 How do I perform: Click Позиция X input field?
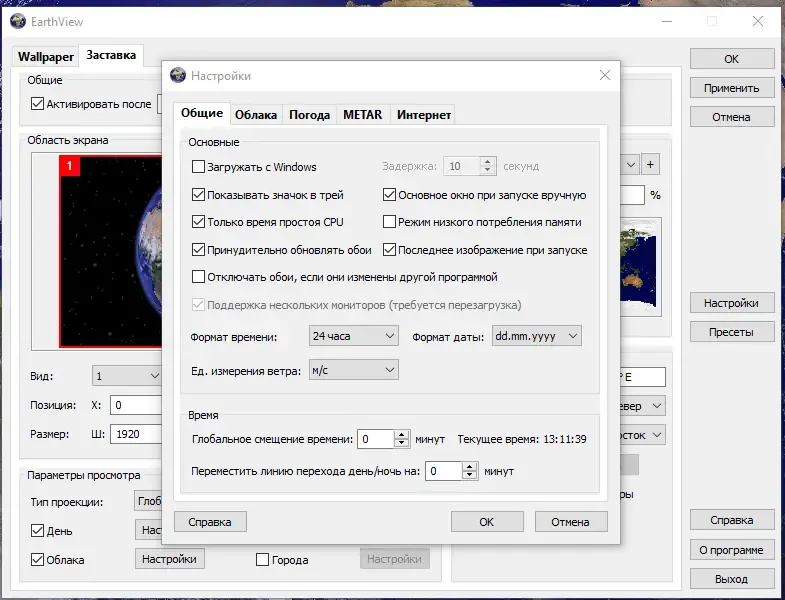pos(137,405)
